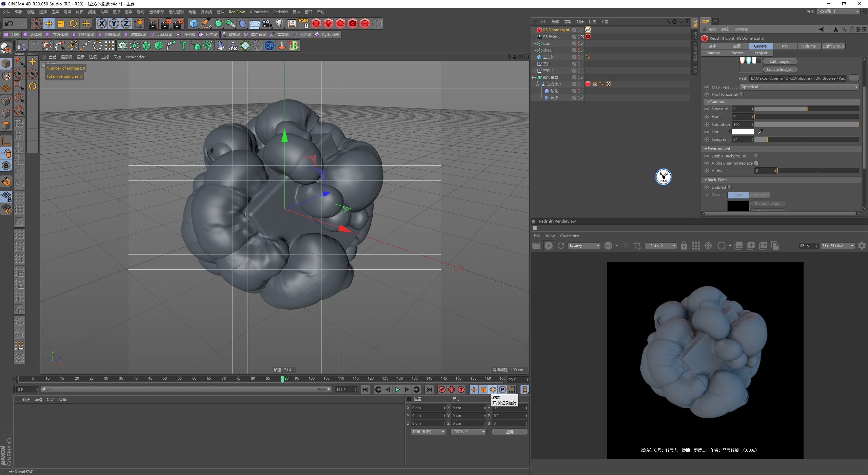Select the Rotate tool in top toolbar

73,23
